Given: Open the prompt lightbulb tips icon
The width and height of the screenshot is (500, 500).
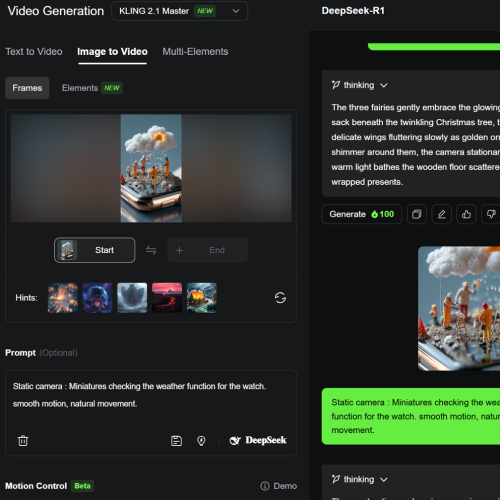Looking at the screenshot, I should point(201,441).
